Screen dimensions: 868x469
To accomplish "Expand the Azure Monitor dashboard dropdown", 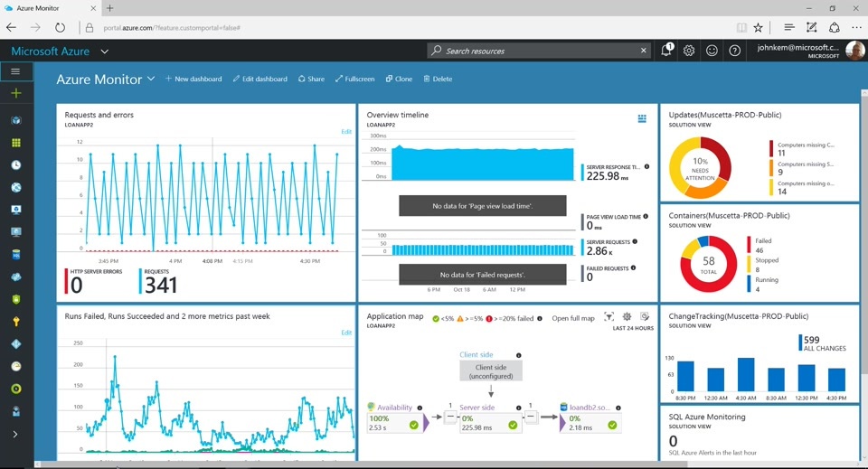I will click(x=151, y=79).
